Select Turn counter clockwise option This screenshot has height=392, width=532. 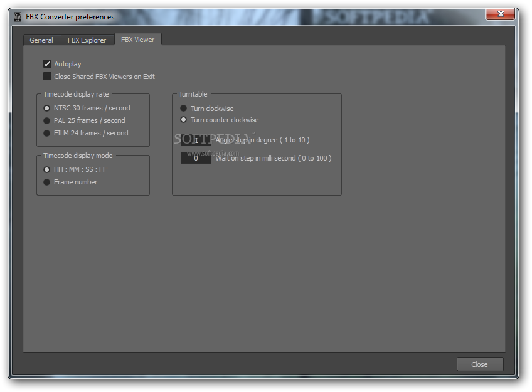[184, 120]
